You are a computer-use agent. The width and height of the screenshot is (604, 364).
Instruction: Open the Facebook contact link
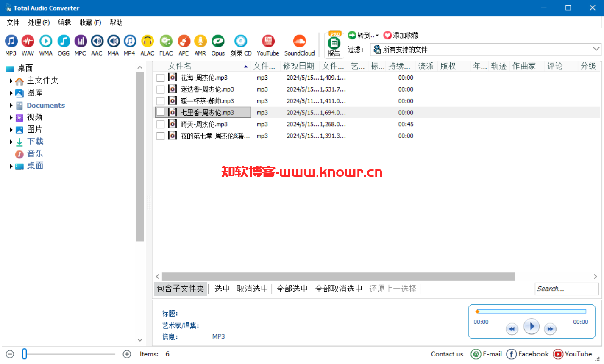[527, 354]
